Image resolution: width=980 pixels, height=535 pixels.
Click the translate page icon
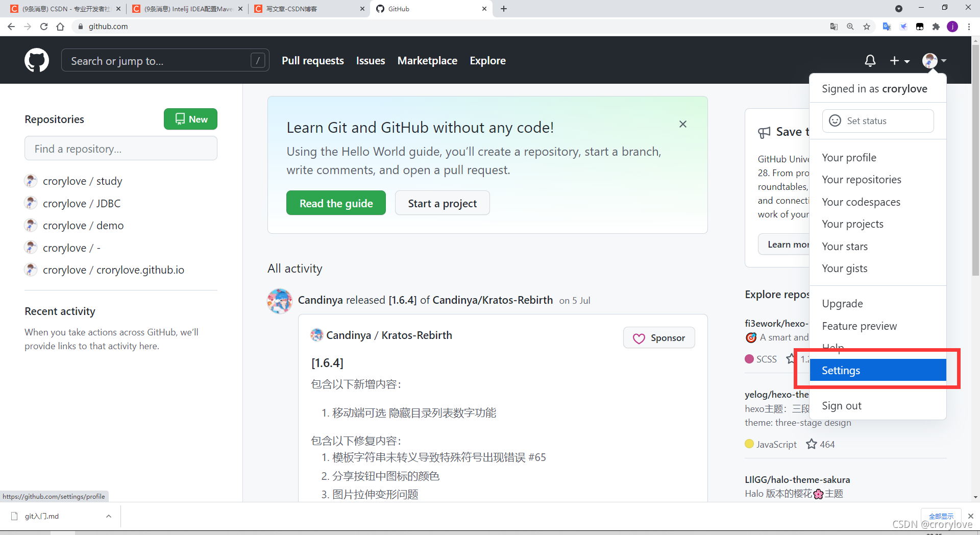pyautogui.click(x=834, y=27)
